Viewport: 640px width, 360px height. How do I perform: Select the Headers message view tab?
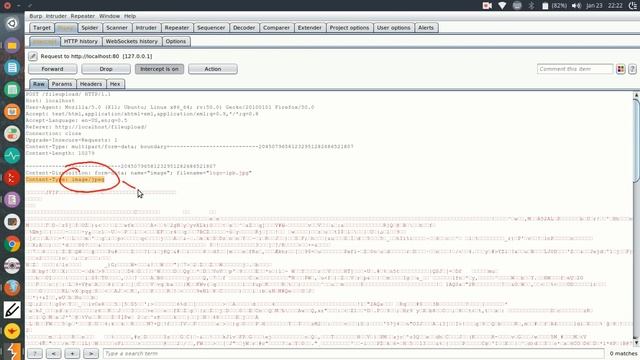coord(91,84)
